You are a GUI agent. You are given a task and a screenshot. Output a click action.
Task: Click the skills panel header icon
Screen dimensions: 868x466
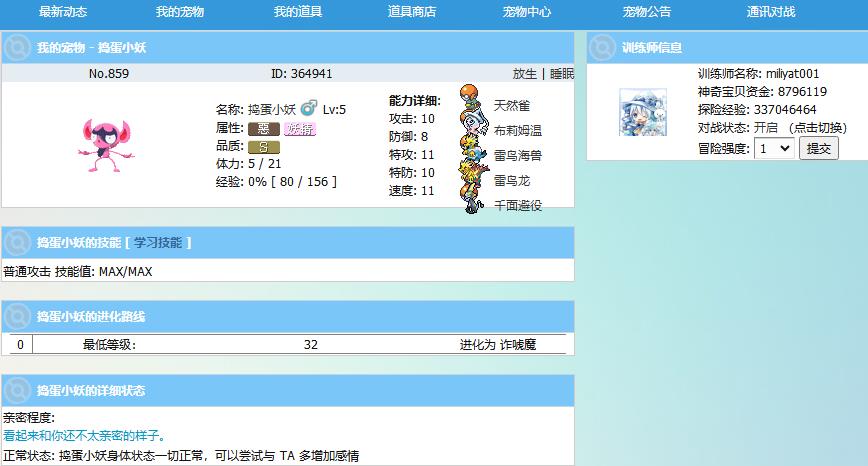pos(17,242)
